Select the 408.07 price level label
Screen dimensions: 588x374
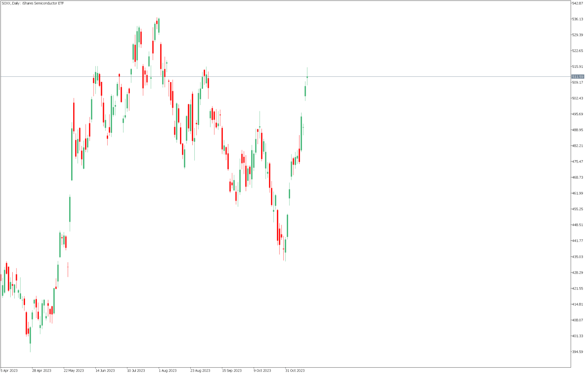tap(577, 320)
